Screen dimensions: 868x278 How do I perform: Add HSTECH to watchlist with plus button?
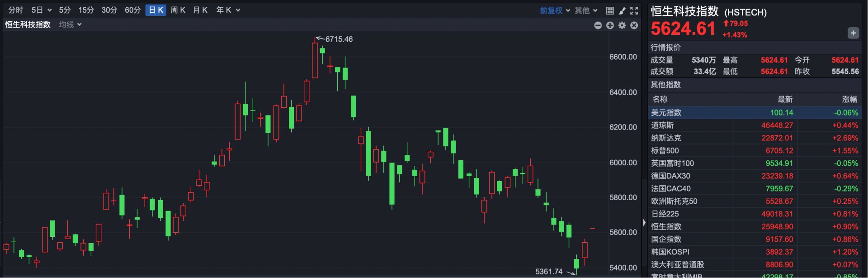pos(853,33)
